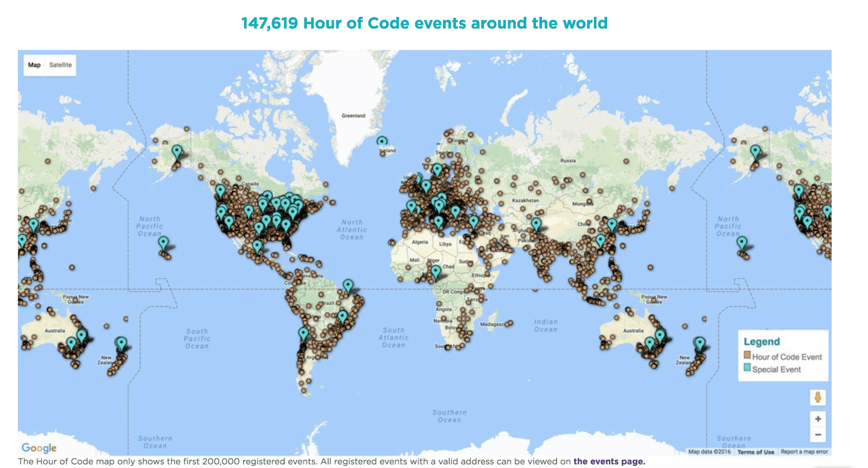Select the teal pin in Chile
Image resolution: width=868 pixels, height=468 pixels.
303,333
